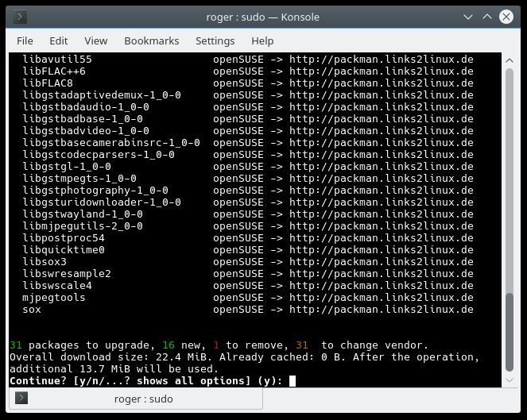Click libgstwayland-1_0-0 text
Image resolution: width=527 pixels, height=420 pixels.
pos(83,214)
